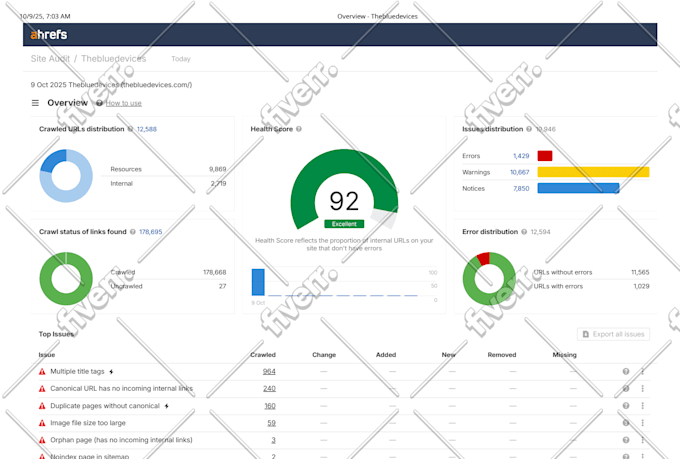Sort by the Removed column header

(x=502, y=355)
